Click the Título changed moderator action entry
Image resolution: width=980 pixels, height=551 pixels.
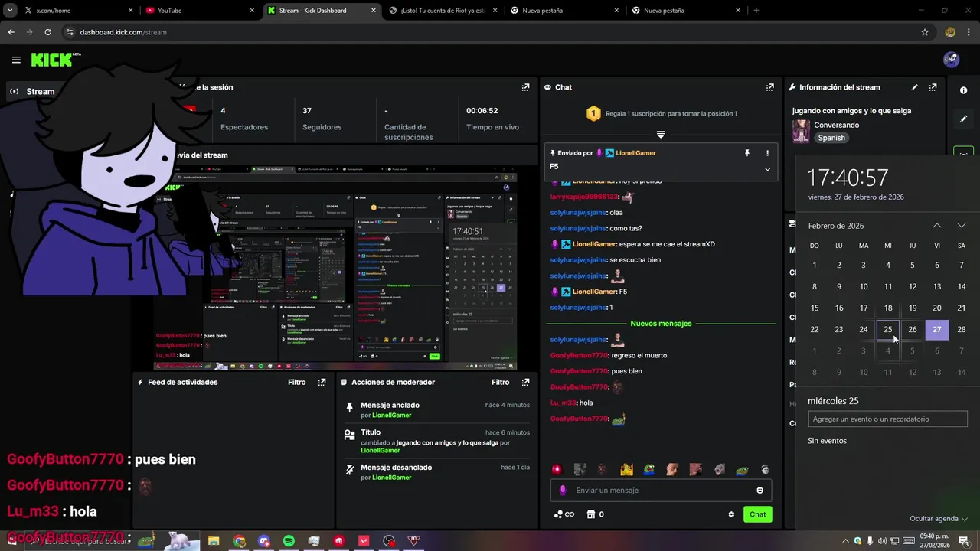437,441
